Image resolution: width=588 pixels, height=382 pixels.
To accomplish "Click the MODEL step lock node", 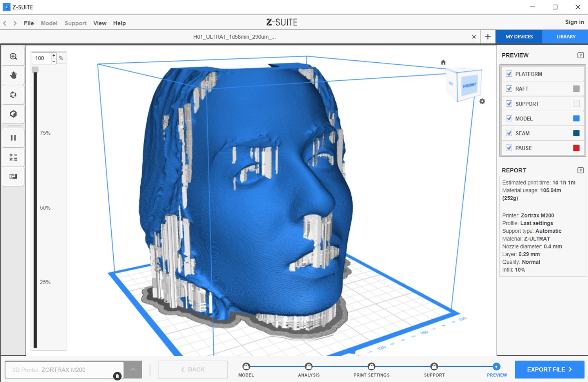I will (x=246, y=366).
